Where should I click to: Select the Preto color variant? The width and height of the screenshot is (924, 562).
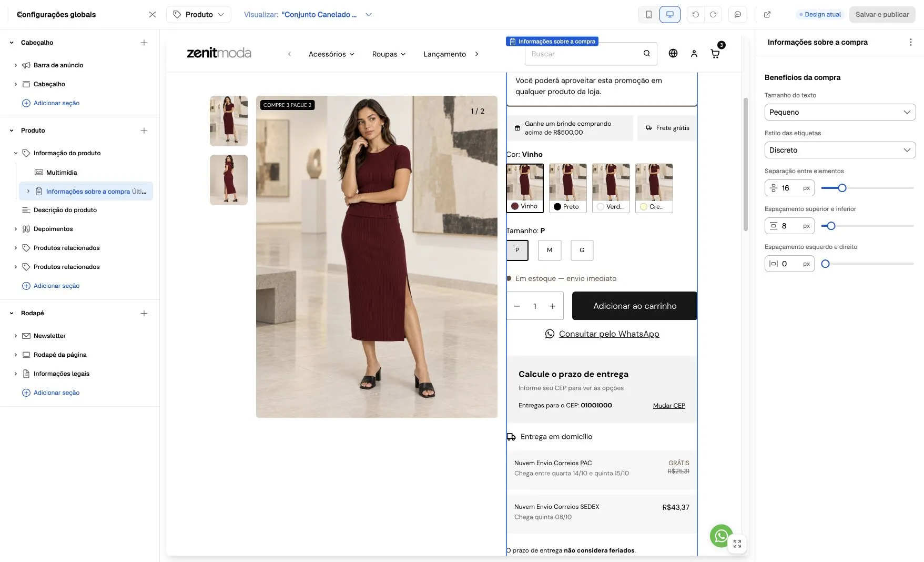coord(568,188)
